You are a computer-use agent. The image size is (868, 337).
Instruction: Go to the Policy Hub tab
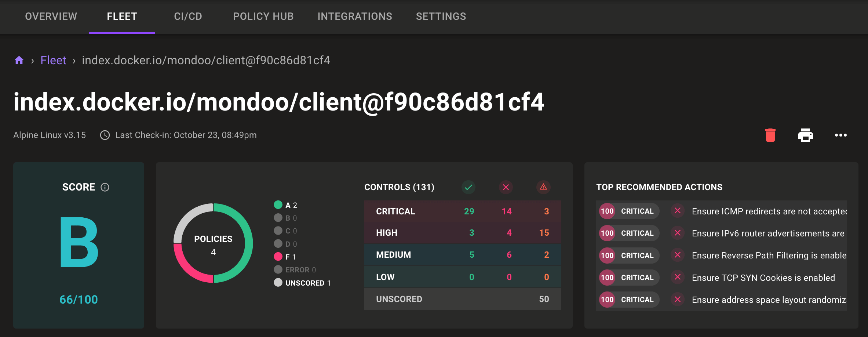(263, 17)
